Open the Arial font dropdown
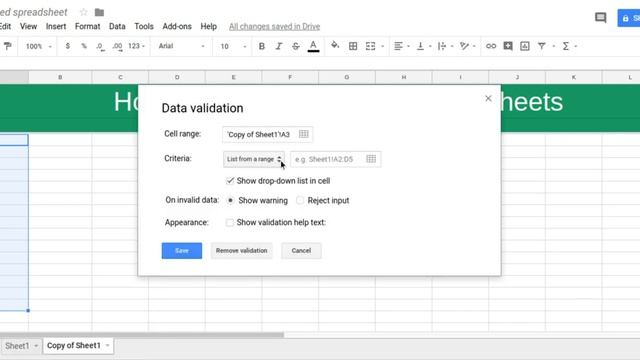Viewport: 640px width, 360px height. (181, 46)
